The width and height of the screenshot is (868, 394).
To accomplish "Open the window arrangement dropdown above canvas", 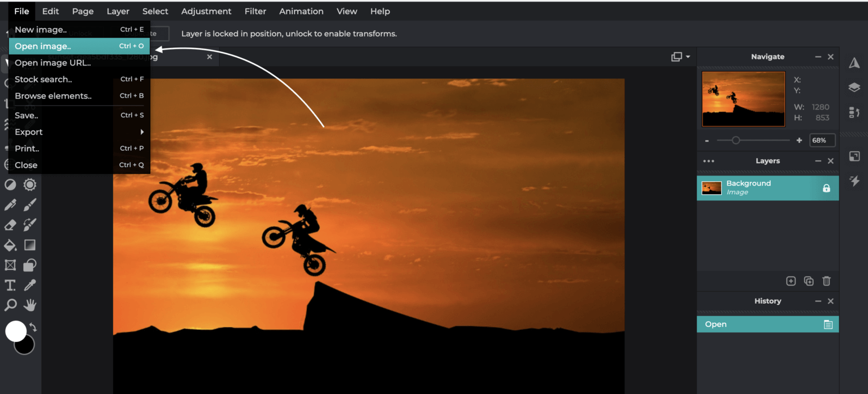I will click(678, 56).
